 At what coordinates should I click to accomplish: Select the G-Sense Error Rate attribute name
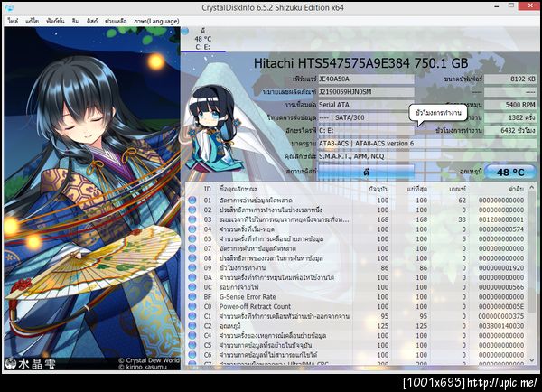[x=248, y=297]
